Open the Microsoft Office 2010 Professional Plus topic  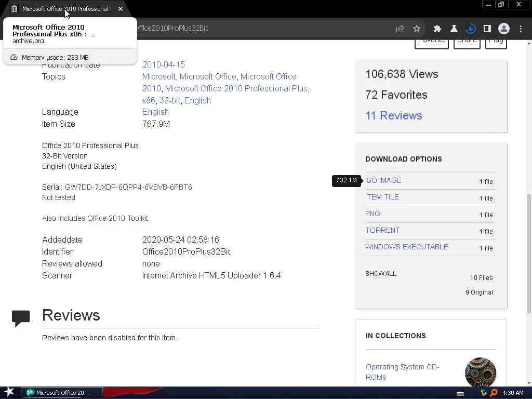(x=236, y=88)
